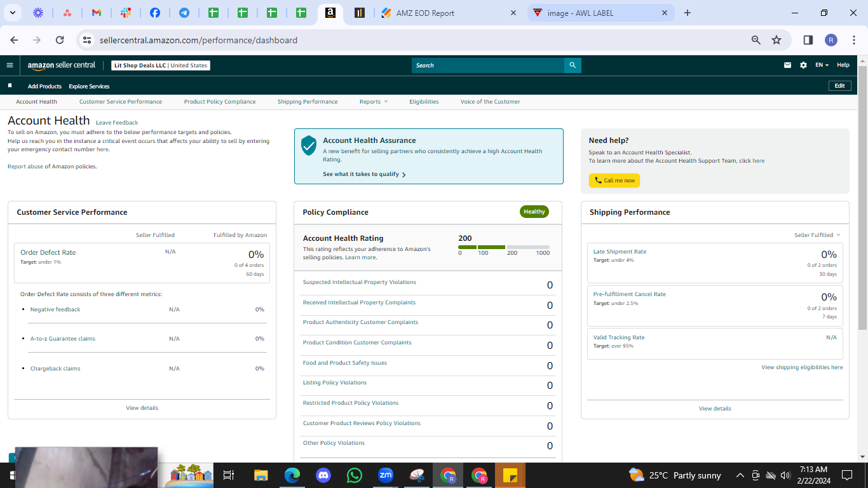Open the Seller Central hamburger menu
The image size is (868, 488).
click(10, 65)
